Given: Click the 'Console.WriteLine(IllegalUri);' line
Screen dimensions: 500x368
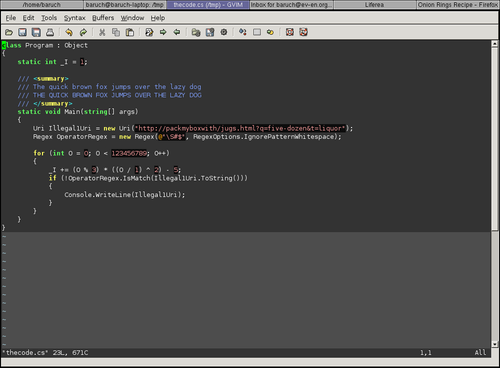Looking at the screenshot, I should (x=125, y=195).
